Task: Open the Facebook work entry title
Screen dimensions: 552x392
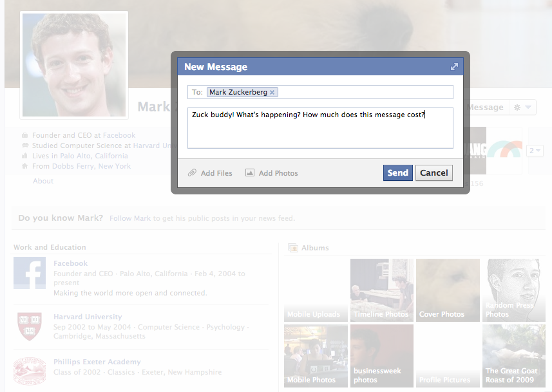Action: click(x=70, y=263)
